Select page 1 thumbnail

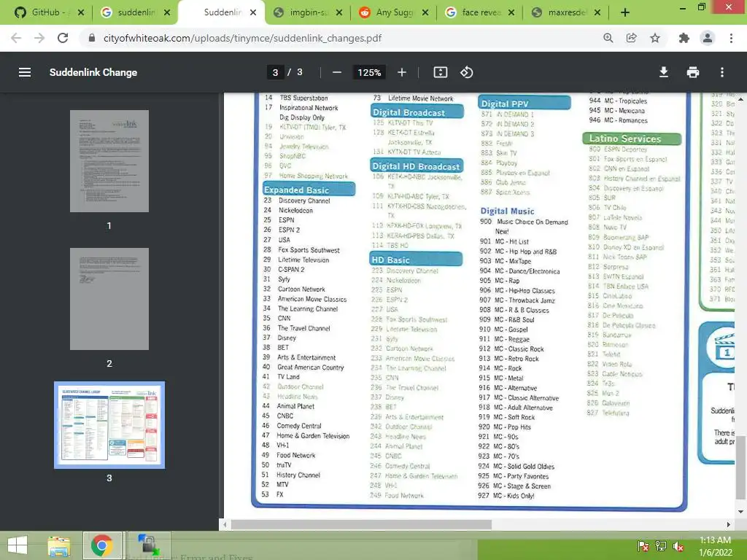tap(109, 161)
